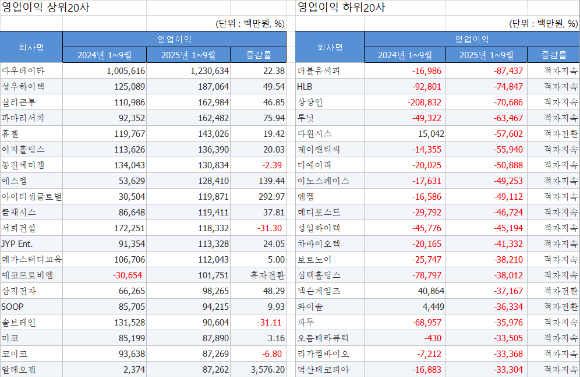Screen dimensions: 580x377
Task: Select the growth rate cell 22.38
Action: [x=259, y=71]
